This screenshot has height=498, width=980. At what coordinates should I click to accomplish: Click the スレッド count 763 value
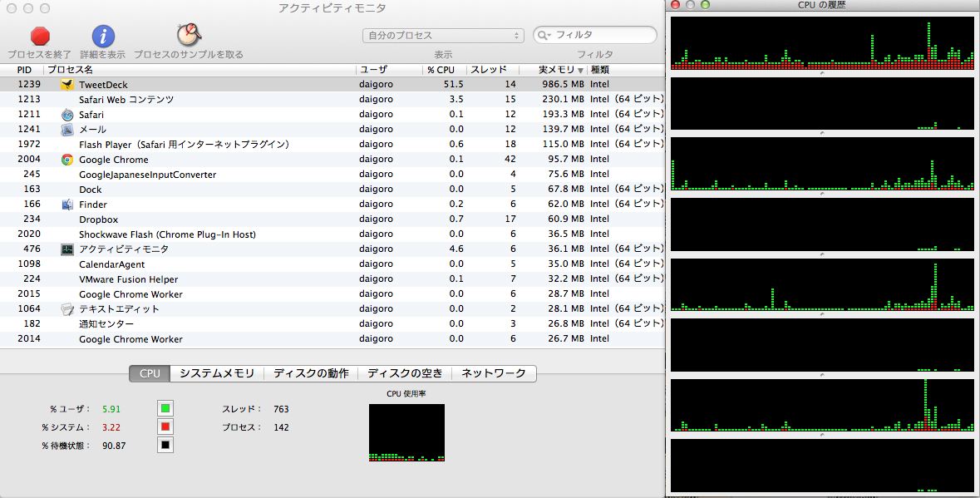tap(281, 409)
